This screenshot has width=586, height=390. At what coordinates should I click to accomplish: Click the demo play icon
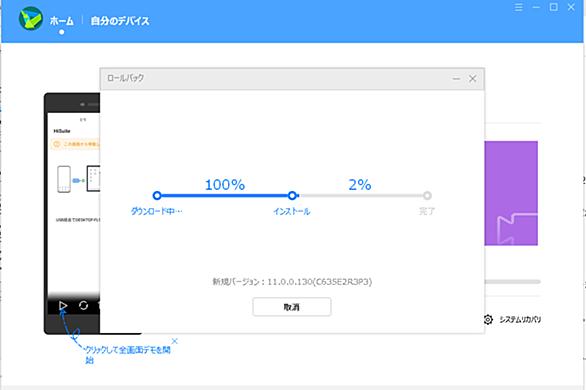click(63, 306)
